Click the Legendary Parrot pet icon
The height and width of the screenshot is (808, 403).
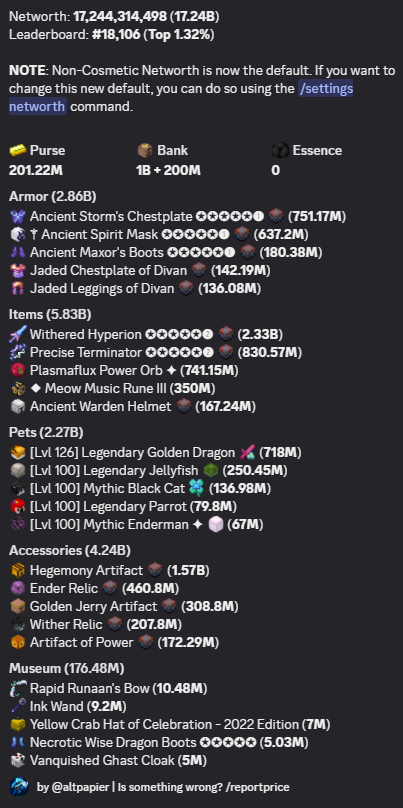[x=18, y=507]
